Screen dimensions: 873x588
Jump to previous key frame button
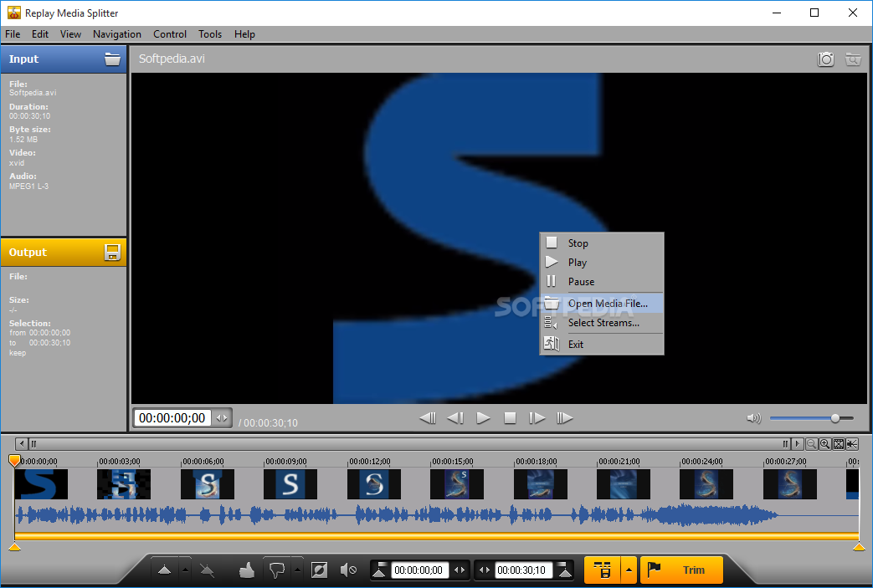pyautogui.click(x=428, y=417)
